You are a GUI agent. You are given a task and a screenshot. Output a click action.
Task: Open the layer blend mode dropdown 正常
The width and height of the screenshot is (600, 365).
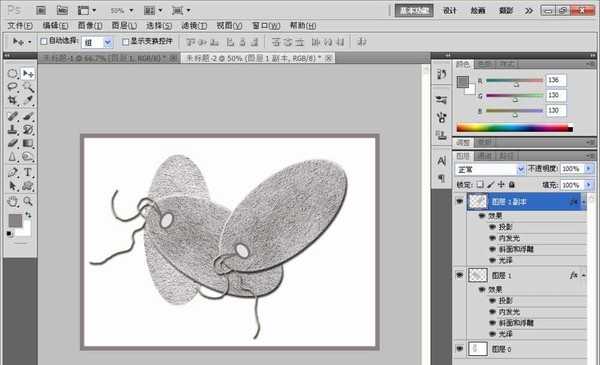489,169
